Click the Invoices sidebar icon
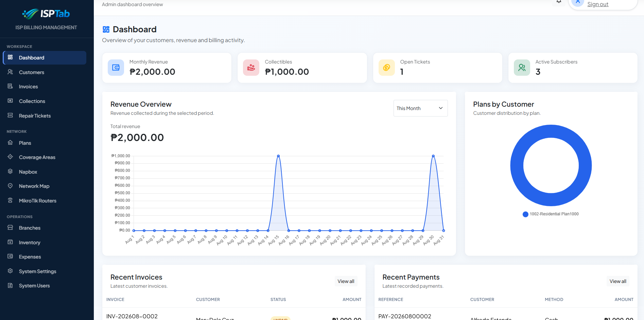 10,86
